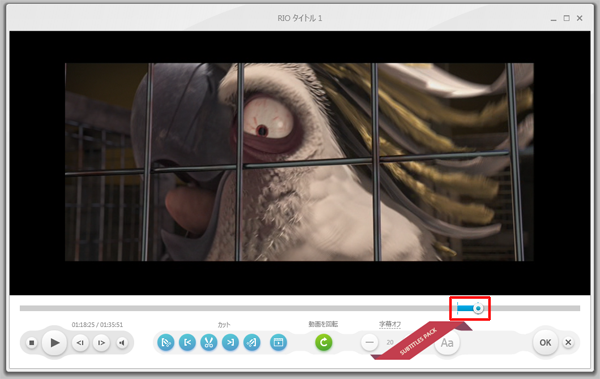Click the timeline playhead handle
Screen dimensions: 600x379
(x=478, y=308)
